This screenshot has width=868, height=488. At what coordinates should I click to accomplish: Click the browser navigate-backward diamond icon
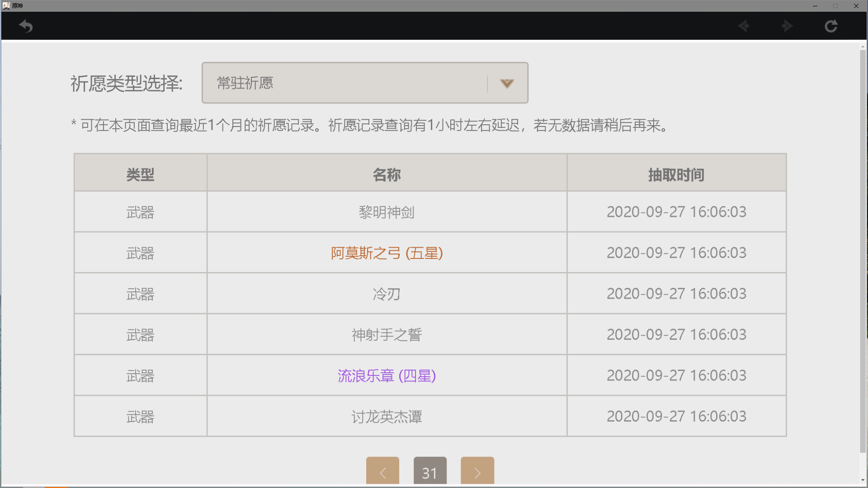pyautogui.click(x=744, y=26)
